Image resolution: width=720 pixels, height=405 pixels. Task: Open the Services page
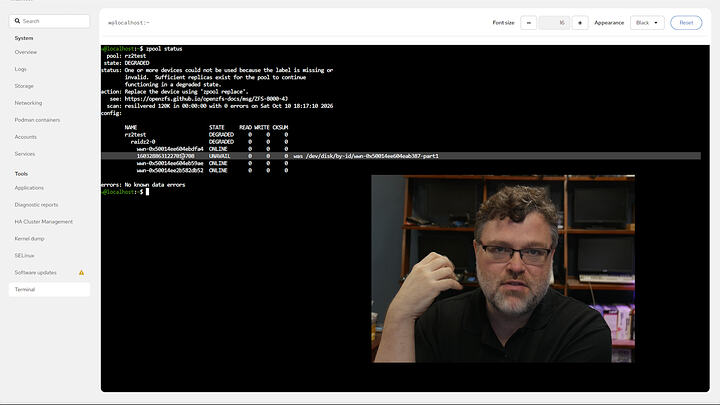tap(25, 154)
